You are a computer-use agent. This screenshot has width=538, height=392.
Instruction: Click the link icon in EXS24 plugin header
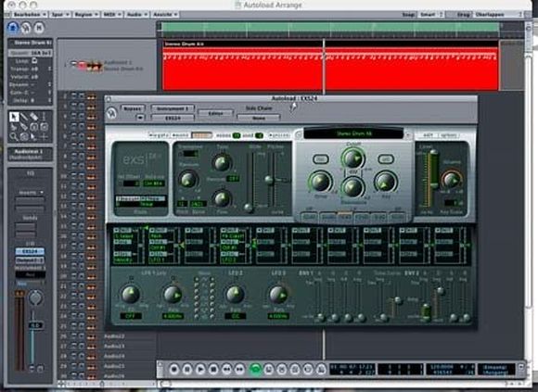pos(111,113)
